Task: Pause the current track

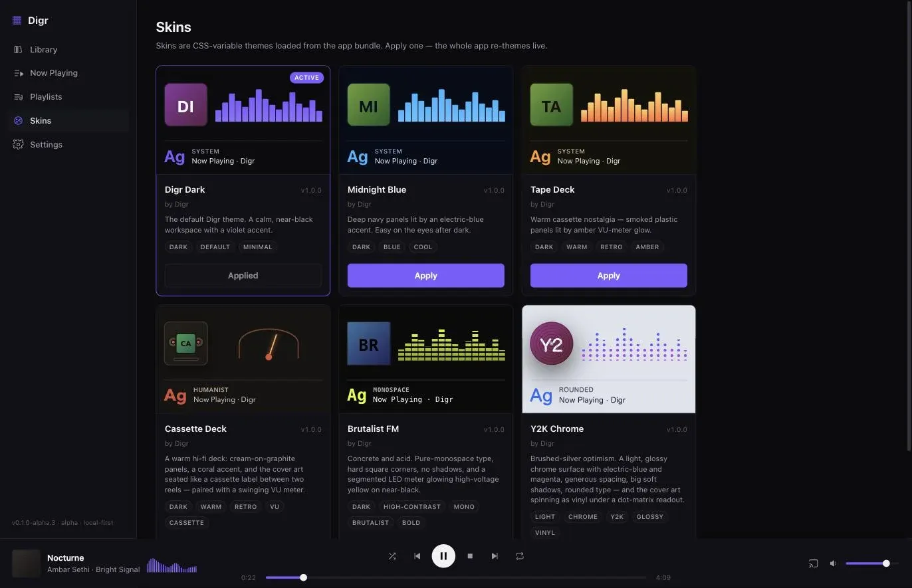Action: (x=443, y=556)
